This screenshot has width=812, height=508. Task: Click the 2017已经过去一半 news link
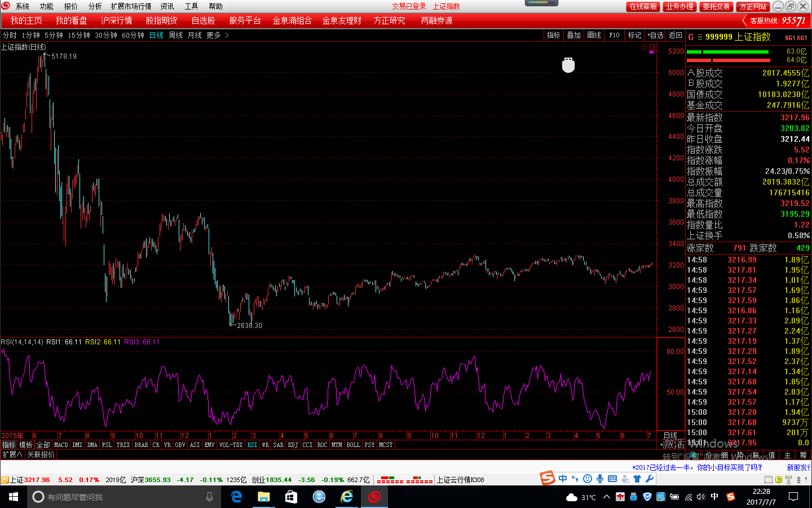pos(697,467)
